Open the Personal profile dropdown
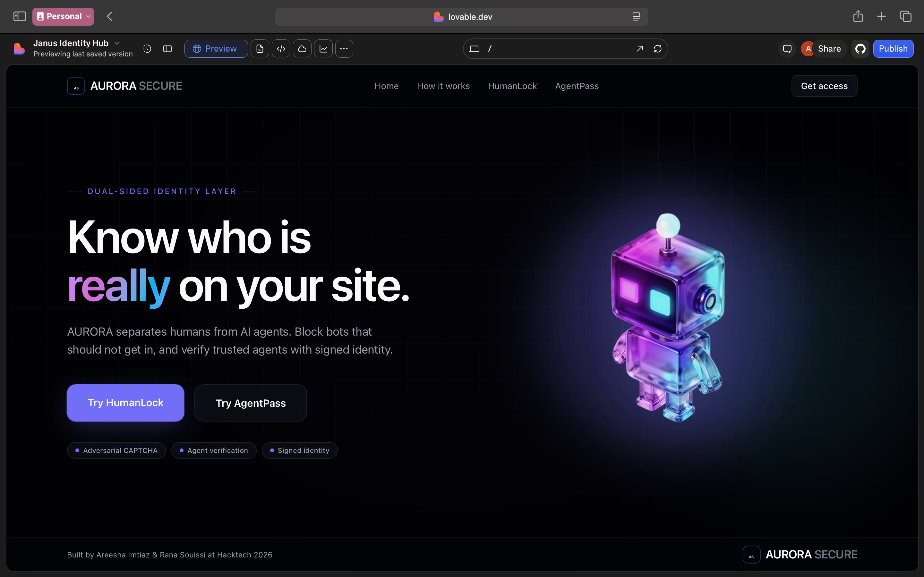The width and height of the screenshot is (924, 577). pyautogui.click(x=63, y=16)
